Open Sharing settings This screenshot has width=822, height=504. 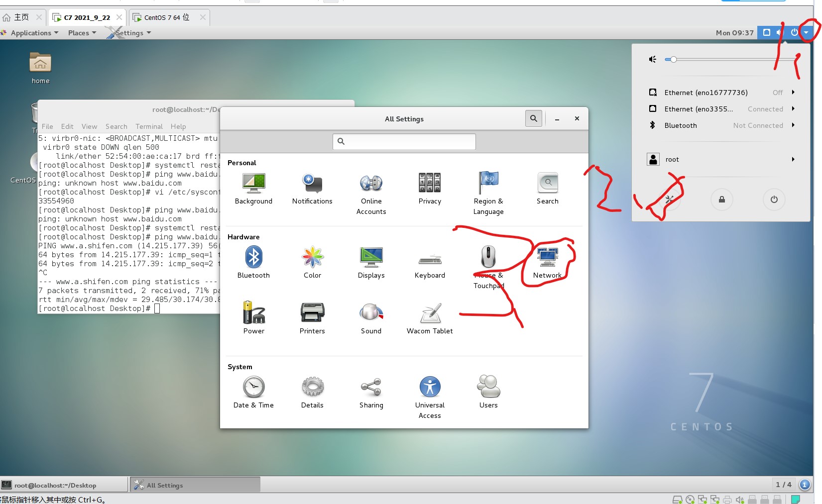(371, 393)
